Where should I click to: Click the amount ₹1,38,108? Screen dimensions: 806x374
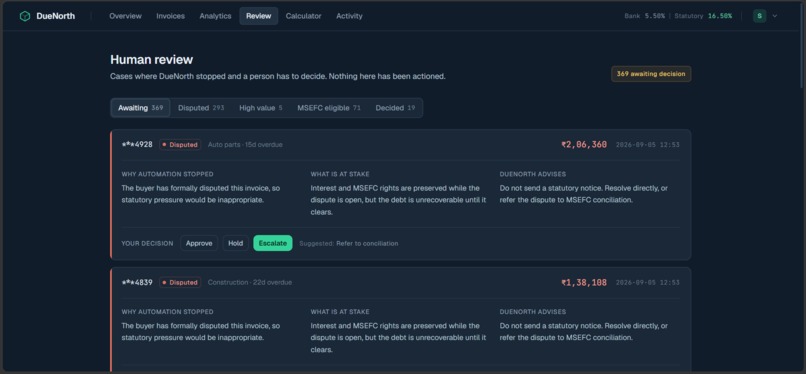click(584, 283)
